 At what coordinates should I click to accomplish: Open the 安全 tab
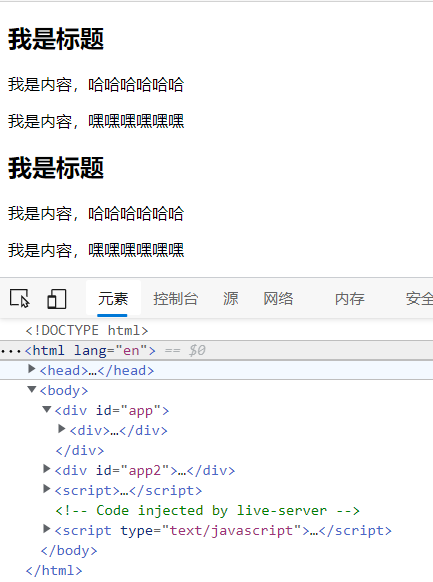pos(419,299)
